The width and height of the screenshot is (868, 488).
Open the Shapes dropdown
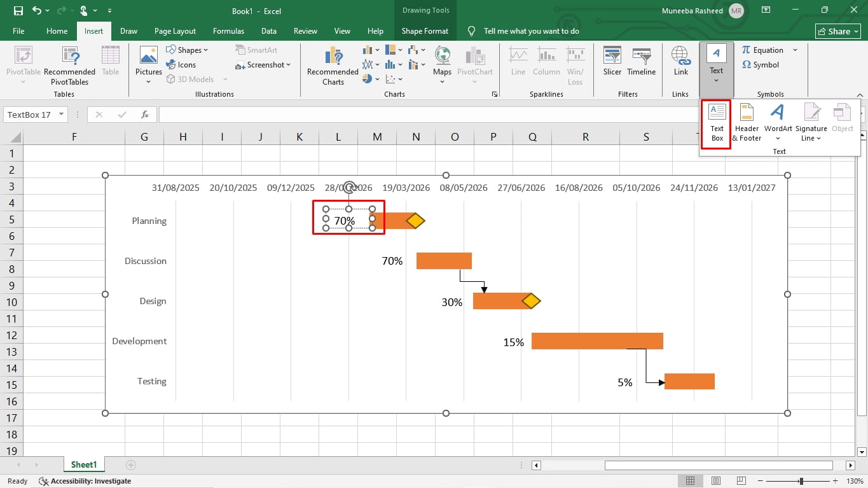[x=187, y=50]
